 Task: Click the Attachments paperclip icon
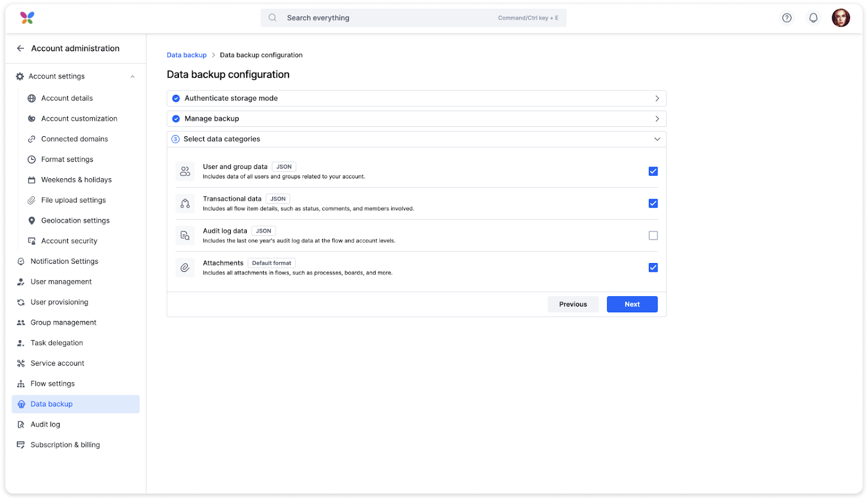point(185,267)
